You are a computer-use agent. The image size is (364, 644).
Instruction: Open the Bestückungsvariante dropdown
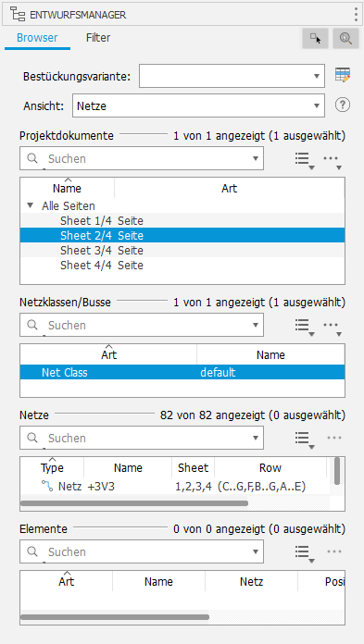[232, 76]
